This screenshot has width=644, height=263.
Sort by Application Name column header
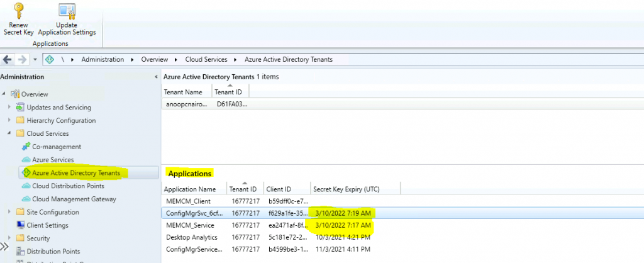194,189
